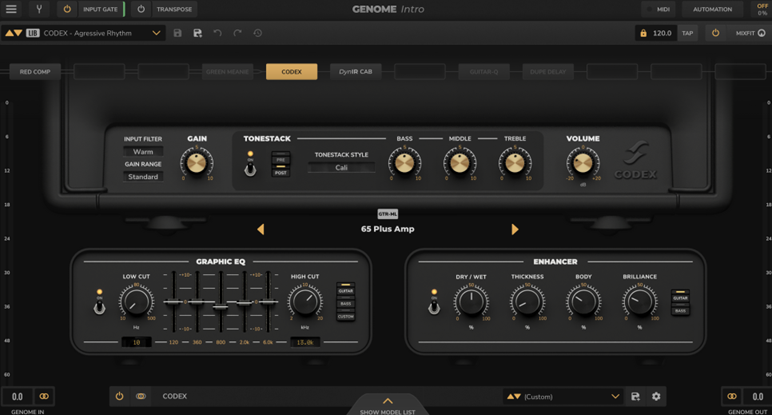Click the LOW CUT knob
The image size is (772, 415).
(136, 301)
